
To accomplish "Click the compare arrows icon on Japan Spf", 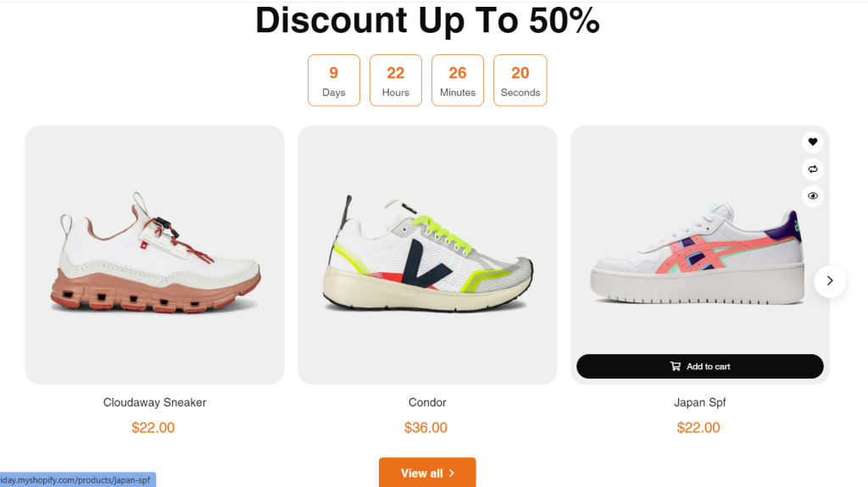I will click(813, 169).
